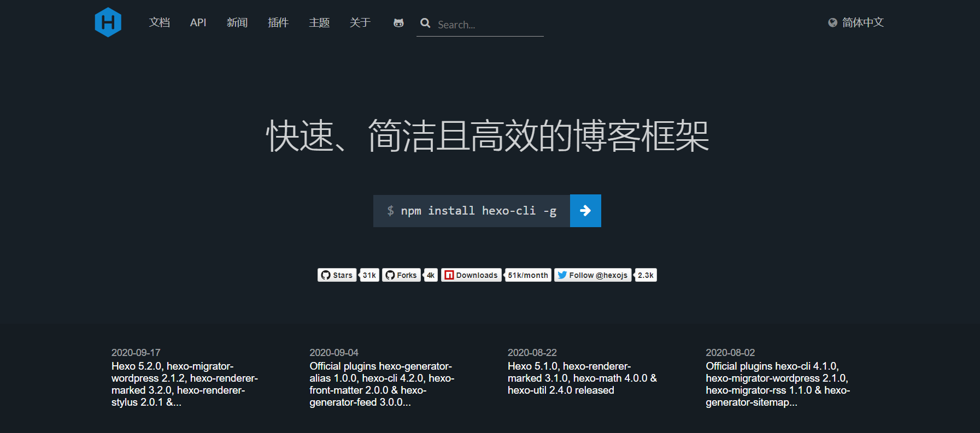Open the 2.3k followers count
The width and height of the screenshot is (980, 433).
pyautogui.click(x=645, y=275)
